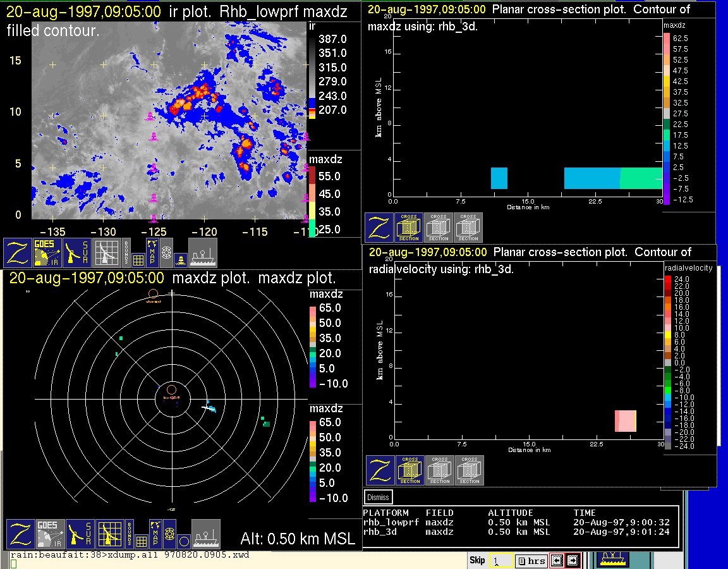
Task: Open the hrs skip units dropdown
Action: 530,561
